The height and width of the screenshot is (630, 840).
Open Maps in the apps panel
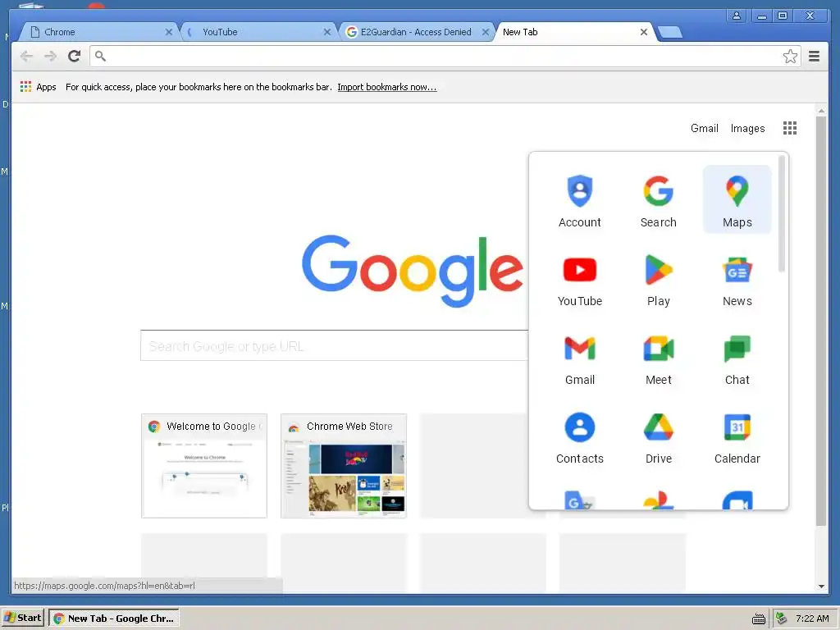(x=737, y=199)
